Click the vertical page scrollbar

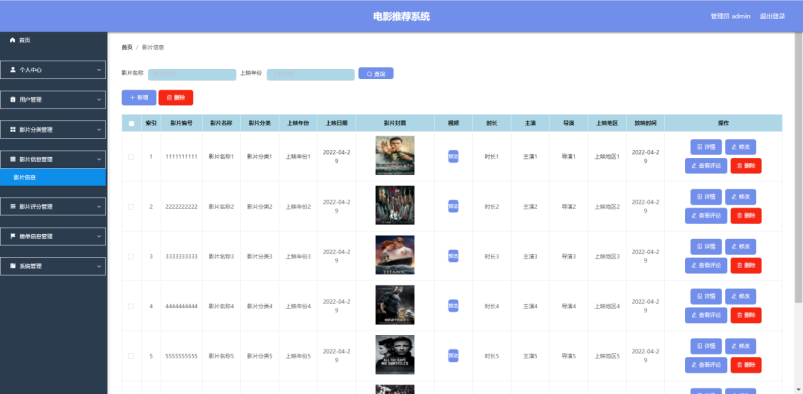799,169
